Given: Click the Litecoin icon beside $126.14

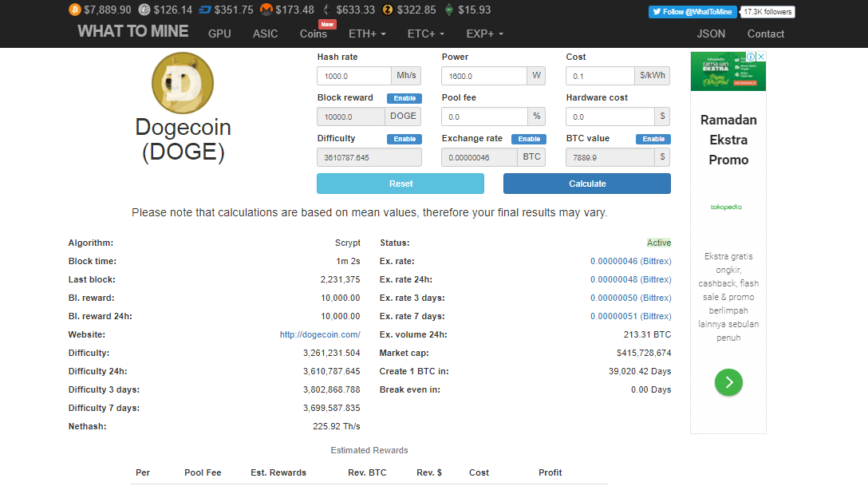Looking at the screenshot, I should pos(144,10).
